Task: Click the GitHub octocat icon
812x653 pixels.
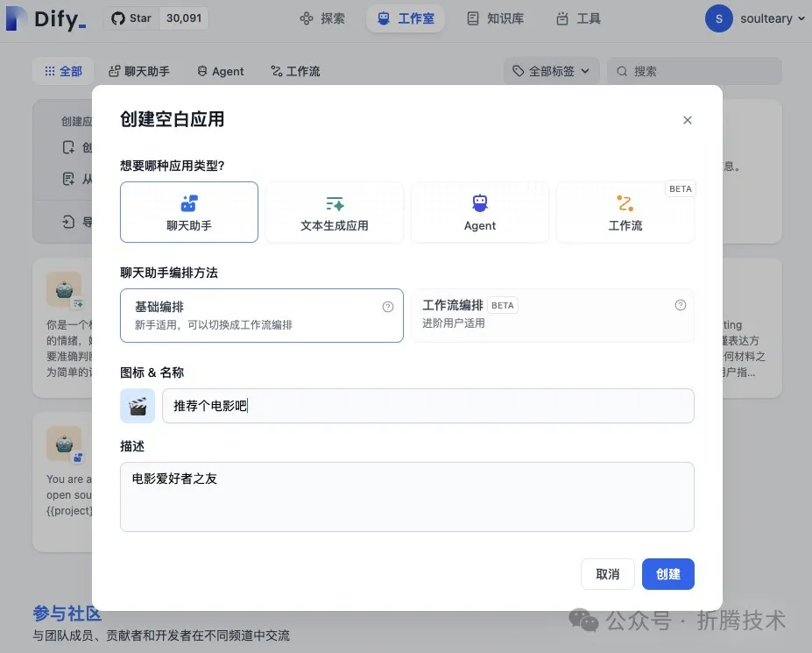Action: 118,18
